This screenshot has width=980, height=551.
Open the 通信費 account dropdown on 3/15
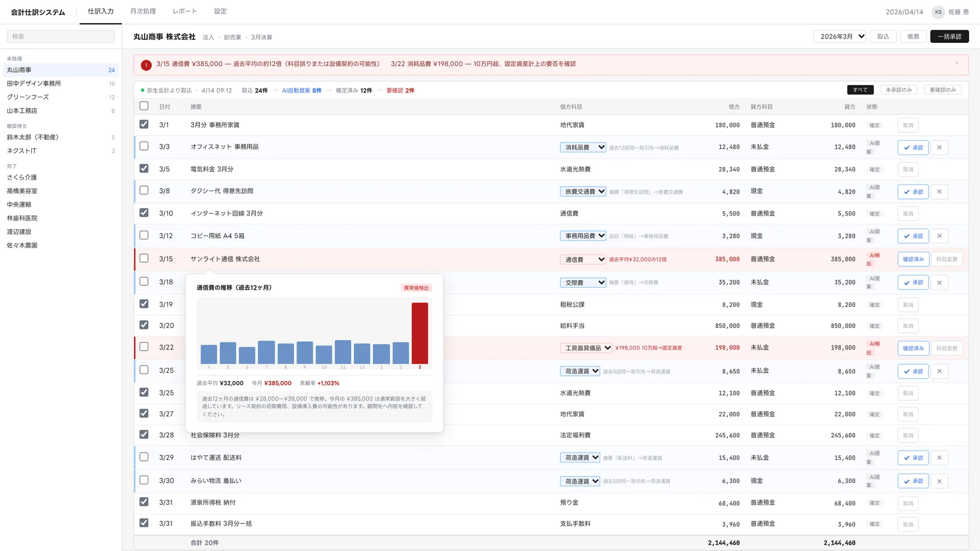pos(583,260)
